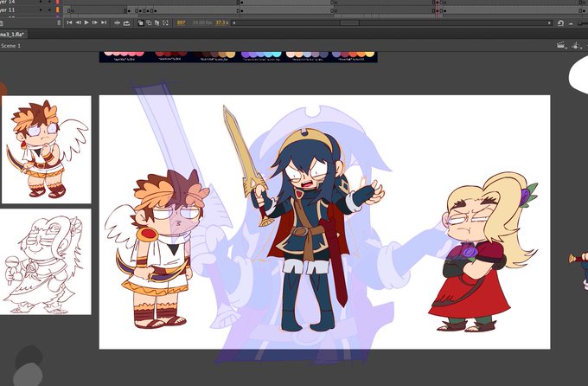
Task: Go to the last frame
Action: coord(104,23)
